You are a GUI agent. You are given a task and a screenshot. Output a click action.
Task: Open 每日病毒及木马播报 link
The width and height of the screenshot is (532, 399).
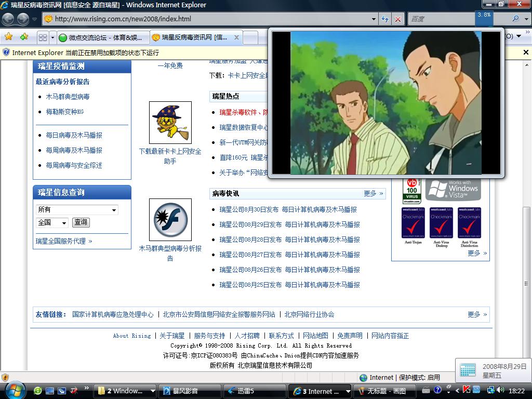pyautogui.click(x=74, y=135)
